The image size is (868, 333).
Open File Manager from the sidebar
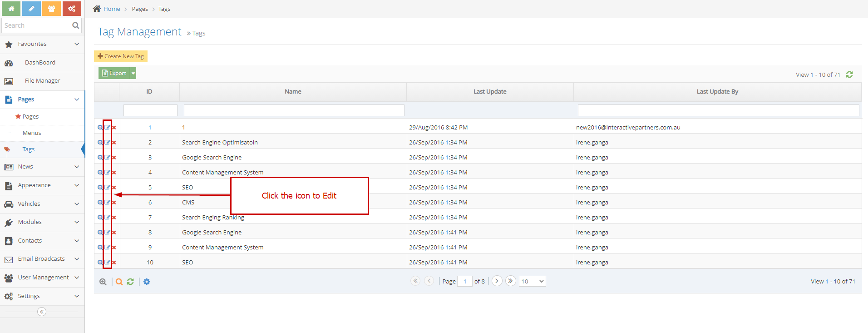pyautogui.click(x=42, y=81)
